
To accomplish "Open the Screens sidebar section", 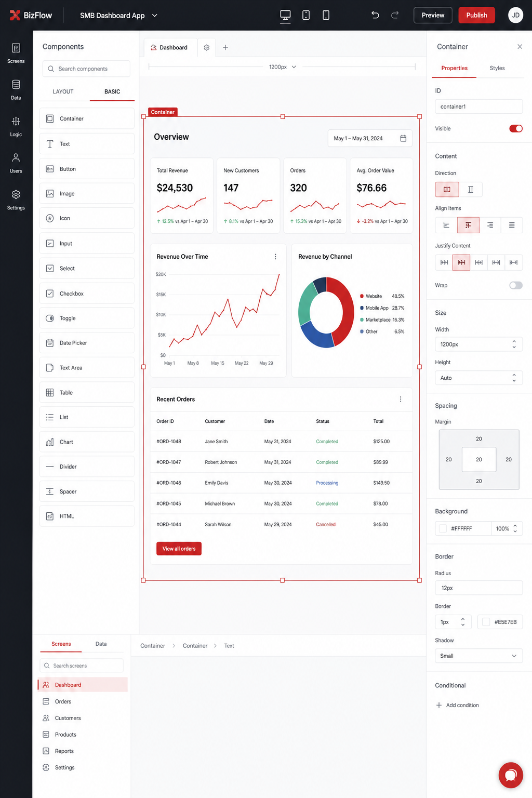I will [16, 54].
